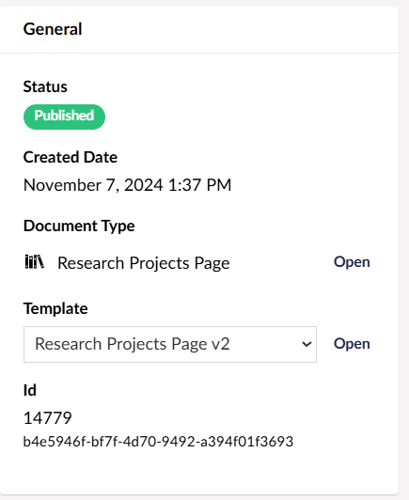The image size is (409, 500).
Task: Click the GUID starting with b4e5946f
Action: pyautogui.click(x=158, y=441)
